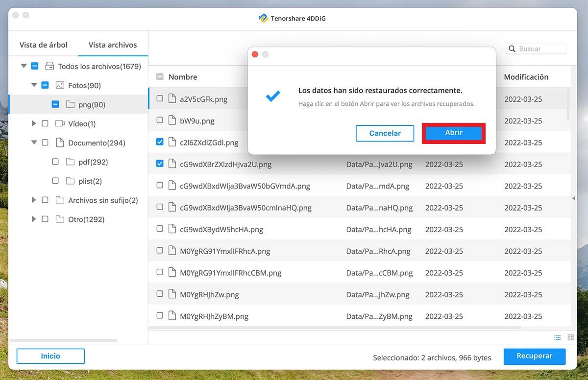This screenshot has width=588, height=380.
Task: Select the Vista archivos tab
Action: [113, 45]
